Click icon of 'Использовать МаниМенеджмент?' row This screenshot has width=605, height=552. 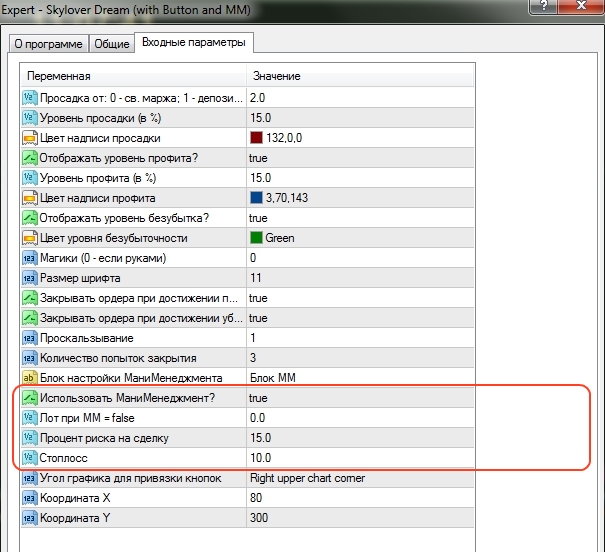click(x=30, y=398)
